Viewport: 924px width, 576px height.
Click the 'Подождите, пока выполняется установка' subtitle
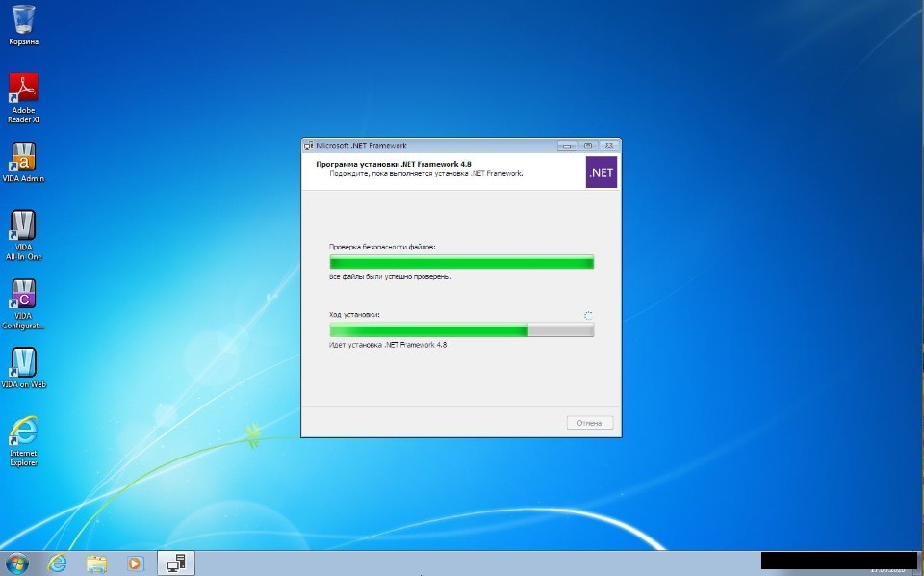(426, 174)
